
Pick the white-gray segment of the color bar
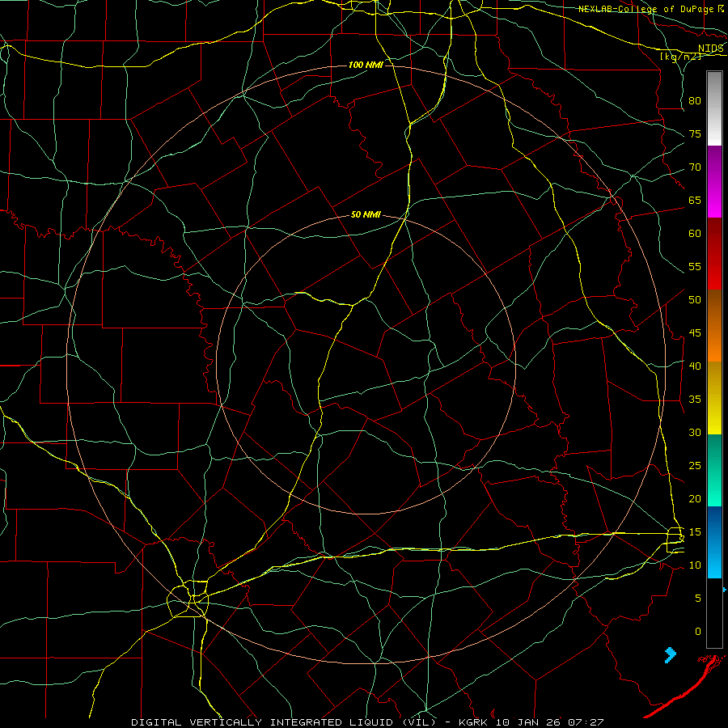pos(714,108)
